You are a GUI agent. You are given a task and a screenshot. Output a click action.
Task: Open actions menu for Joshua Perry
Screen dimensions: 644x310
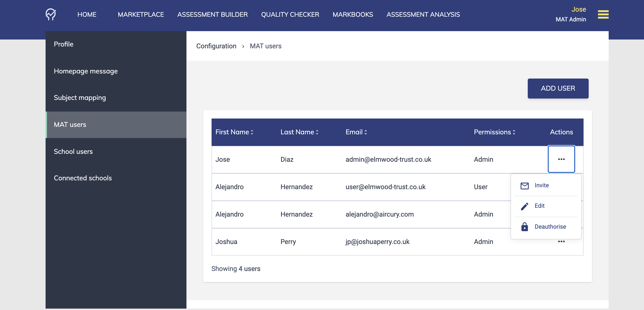[x=561, y=241]
